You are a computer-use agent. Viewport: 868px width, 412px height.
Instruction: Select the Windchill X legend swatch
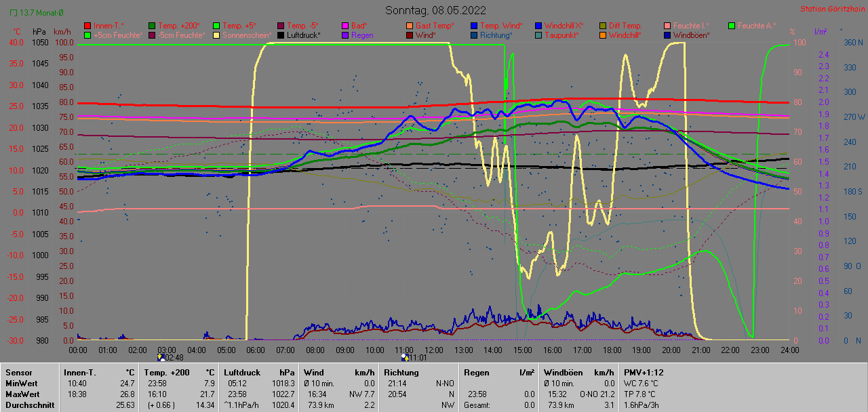[538, 26]
